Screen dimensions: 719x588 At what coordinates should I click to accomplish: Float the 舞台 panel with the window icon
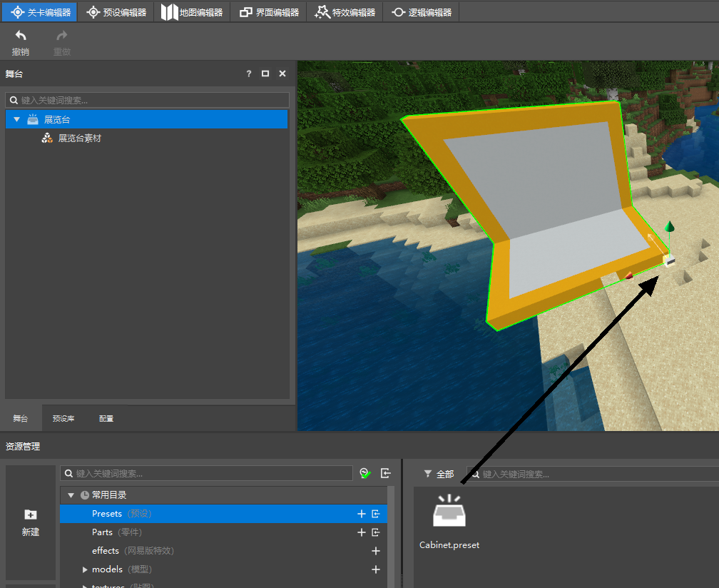point(265,73)
